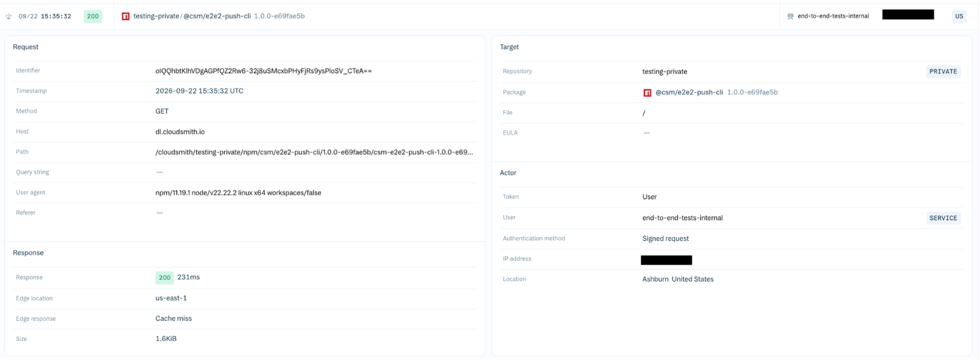Image resolution: width=980 pixels, height=360 pixels.
Task: Click the truncated Path value
Action: coord(314,152)
